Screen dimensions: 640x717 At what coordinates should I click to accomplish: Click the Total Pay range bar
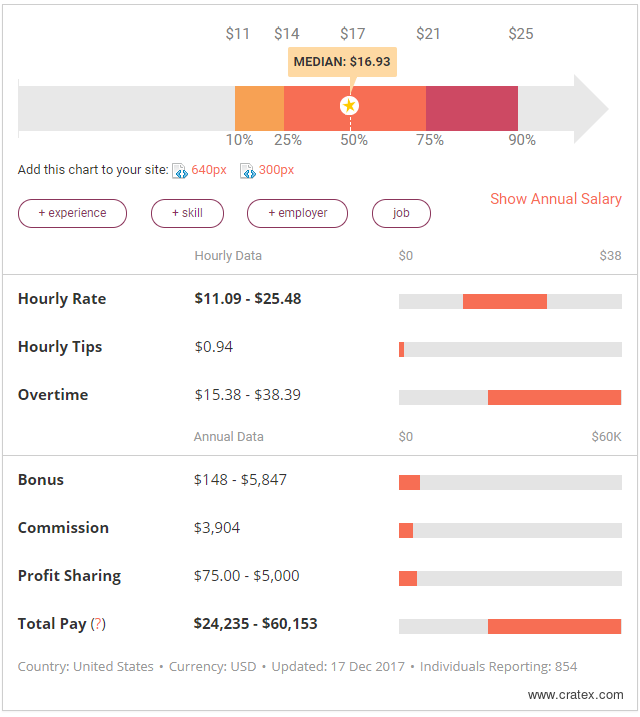point(554,626)
